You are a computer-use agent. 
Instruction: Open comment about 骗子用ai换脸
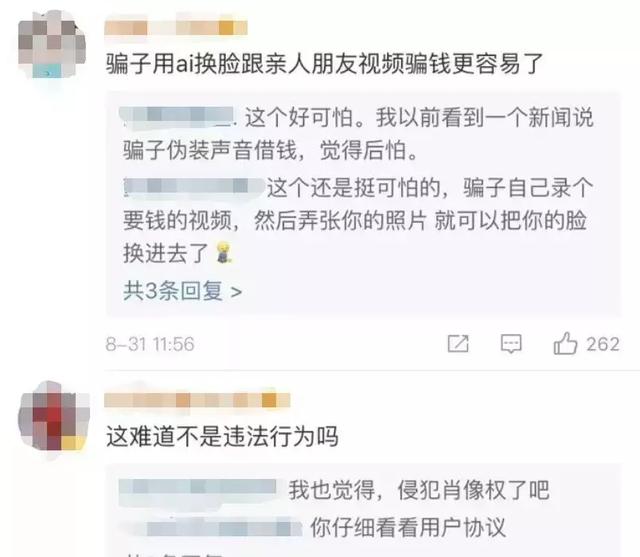[324, 64]
